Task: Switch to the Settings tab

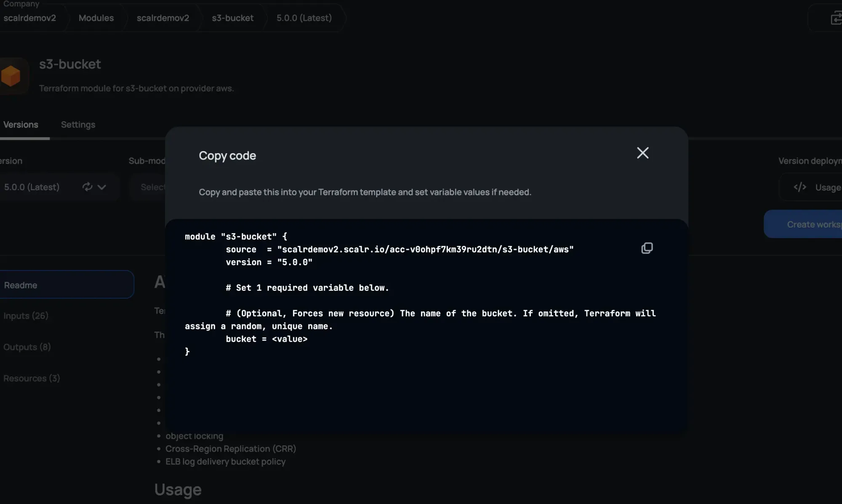Action: coord(78,125)
